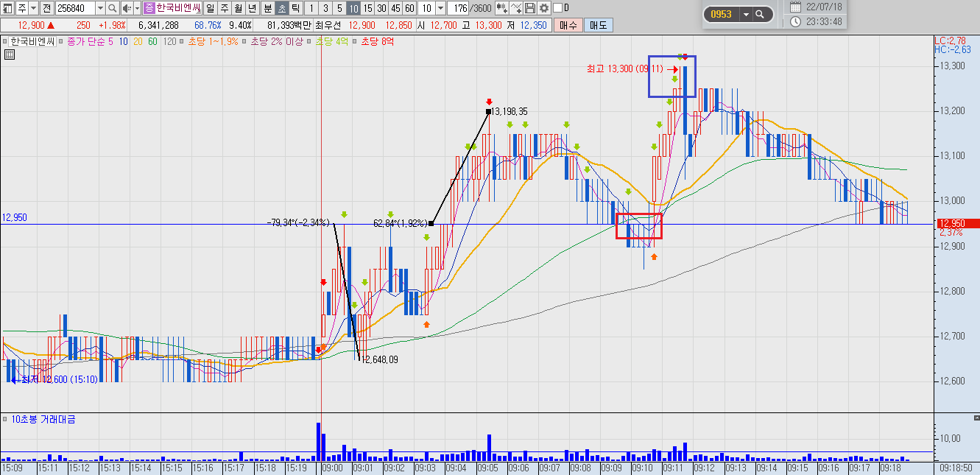Click the speaker sound icon
This screenshot has width=980, height=475.
(x=126, y=8)
